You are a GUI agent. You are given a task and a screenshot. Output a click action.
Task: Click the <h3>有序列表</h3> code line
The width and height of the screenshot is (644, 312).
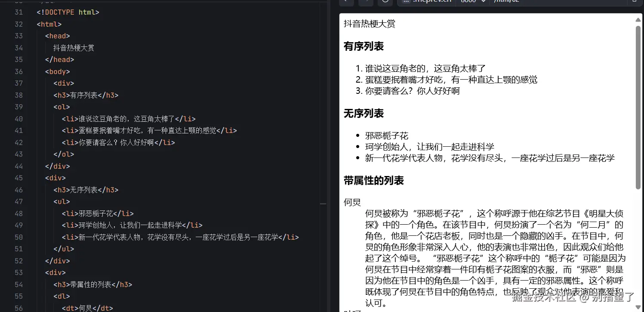coord(86,95)
